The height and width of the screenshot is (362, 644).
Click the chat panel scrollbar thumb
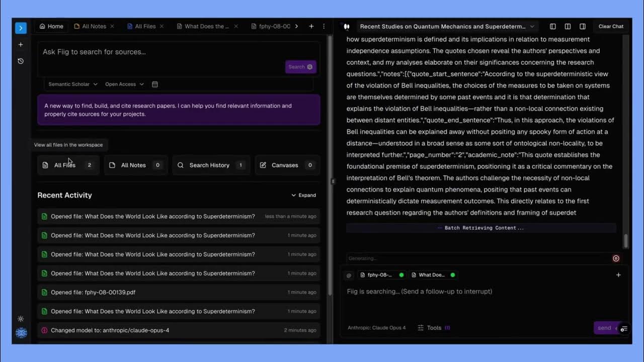tap(626, 241)
